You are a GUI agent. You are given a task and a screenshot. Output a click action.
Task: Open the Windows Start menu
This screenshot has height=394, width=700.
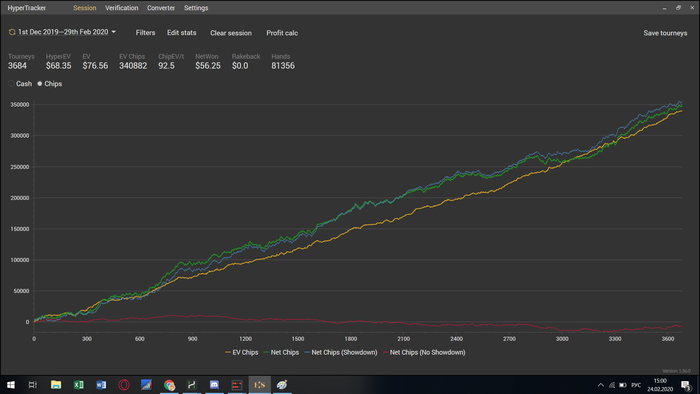[11, 385]
